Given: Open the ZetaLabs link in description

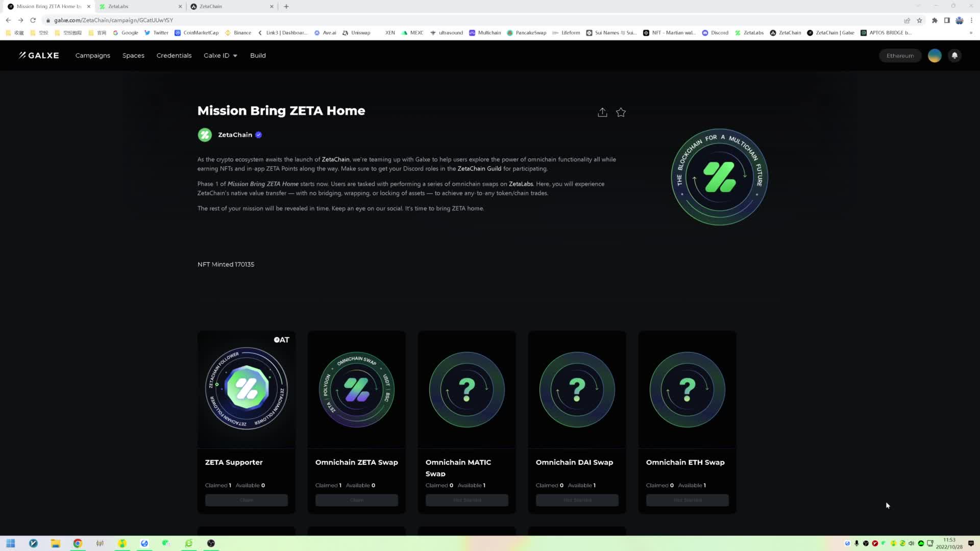Looking at the screenshot, I should click(521, 184).
